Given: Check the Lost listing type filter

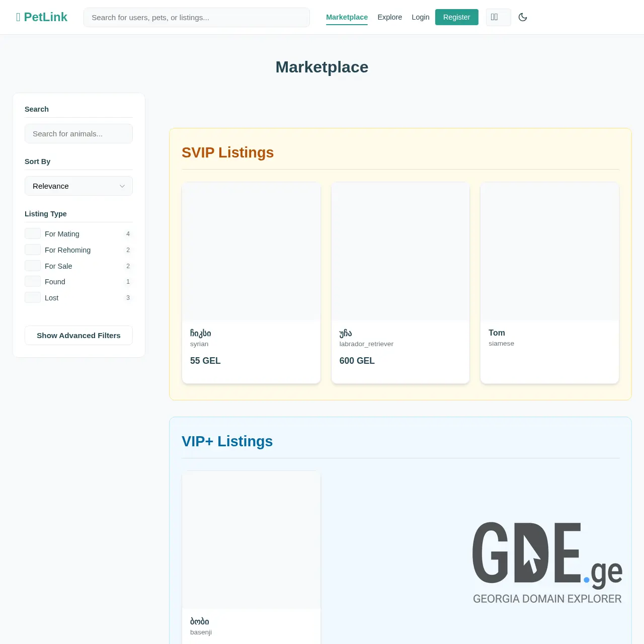Looking at the screenshot, I should [33, 297].
